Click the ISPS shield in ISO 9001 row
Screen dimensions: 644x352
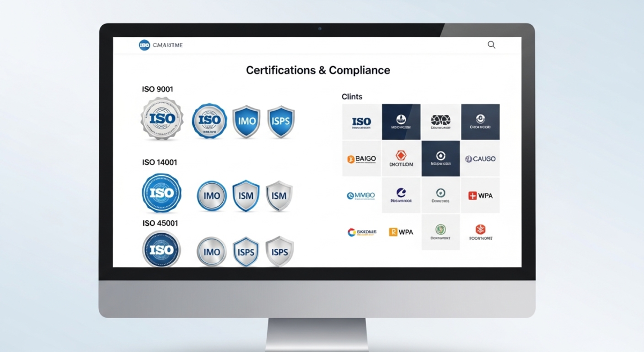pyautogui.click(x=281, y=121)
